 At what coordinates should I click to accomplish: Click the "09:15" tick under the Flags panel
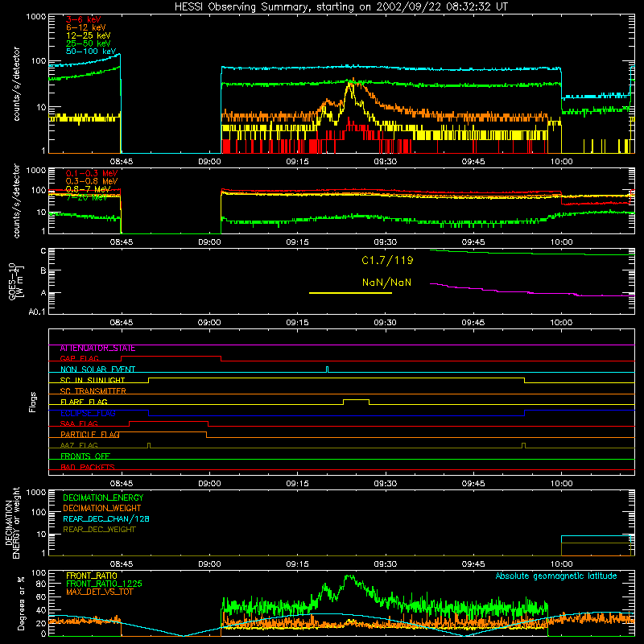(x=297, y=484)
